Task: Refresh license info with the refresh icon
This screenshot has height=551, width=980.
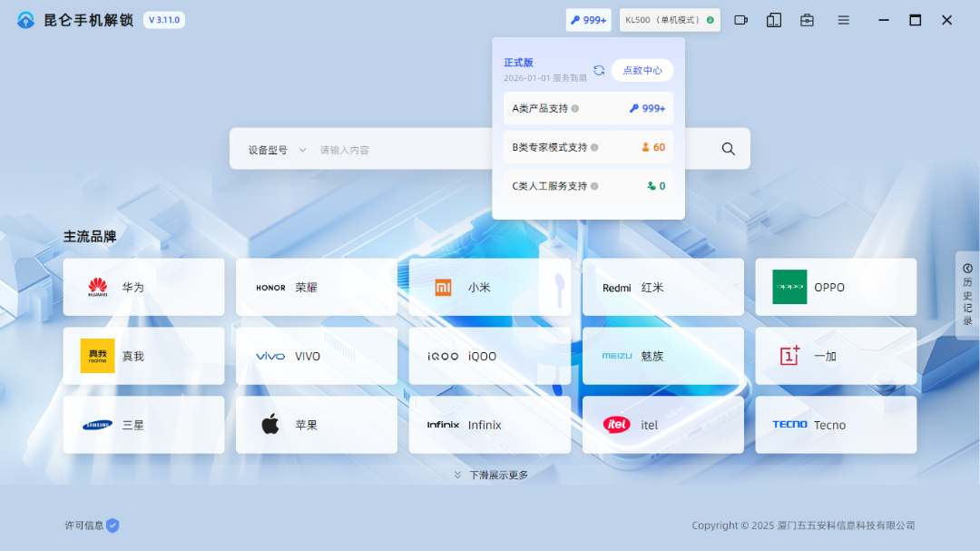Action: [599, 70]
